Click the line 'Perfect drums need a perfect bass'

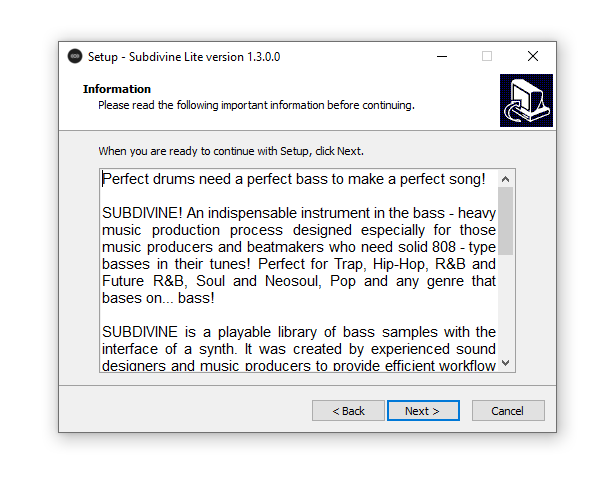(294, 179)
